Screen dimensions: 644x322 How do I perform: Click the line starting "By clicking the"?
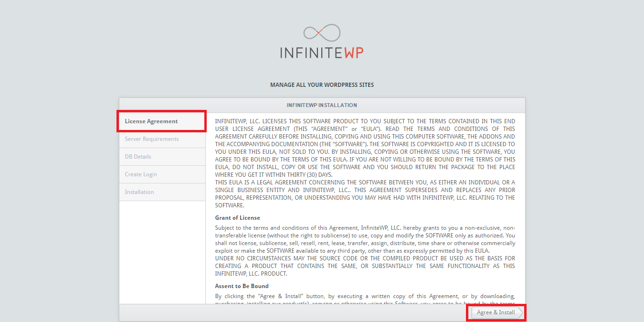coord(365,296)
